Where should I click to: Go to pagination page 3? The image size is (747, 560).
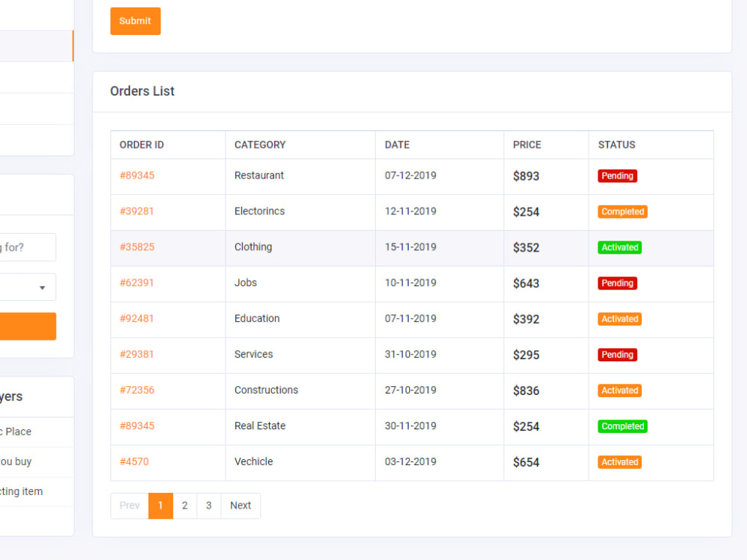(208, 505)
